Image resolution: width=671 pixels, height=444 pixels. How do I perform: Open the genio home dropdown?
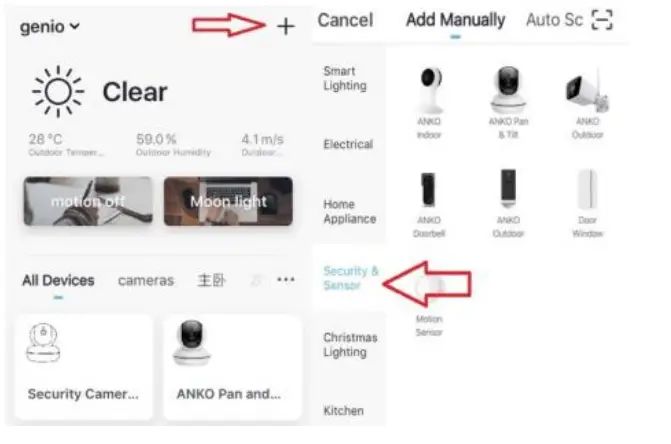point(50,27)
